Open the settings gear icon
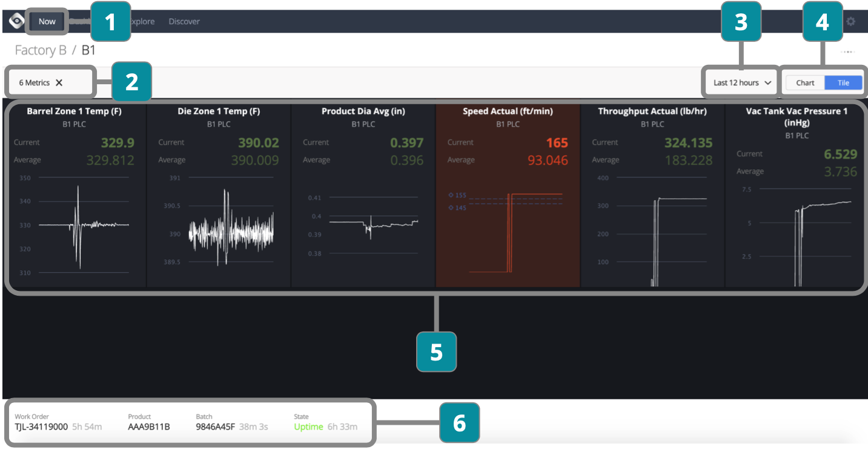The image size is (868, 449). [850, 21]
